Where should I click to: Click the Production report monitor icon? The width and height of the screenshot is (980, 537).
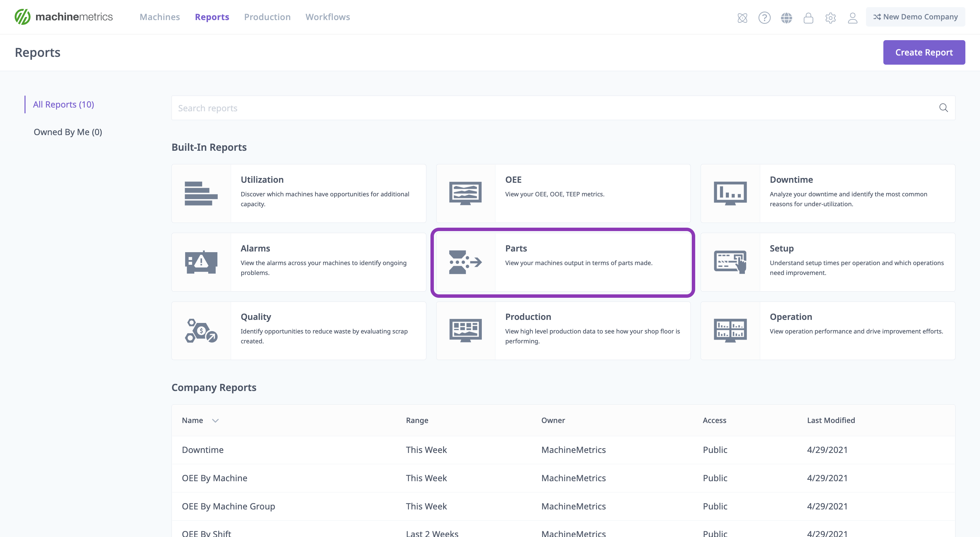[x=465, y=330]
